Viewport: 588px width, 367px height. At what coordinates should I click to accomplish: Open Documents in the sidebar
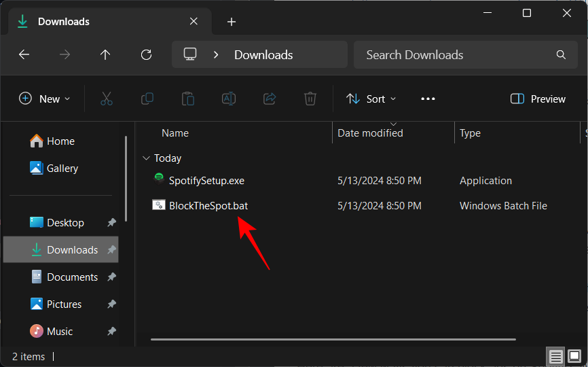click(x=72, y=277)
